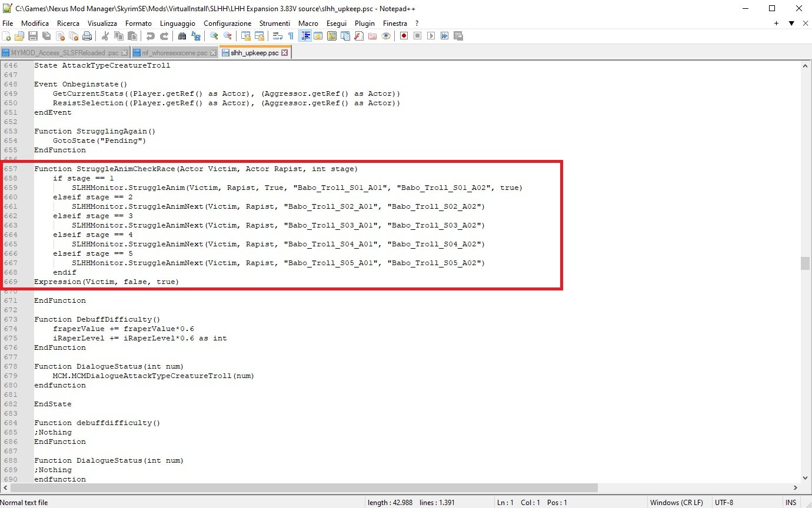This screenshot has width=812, height=508.
Task: Open the tab list dropdown arrow at top right
Action: click(791, 23)
